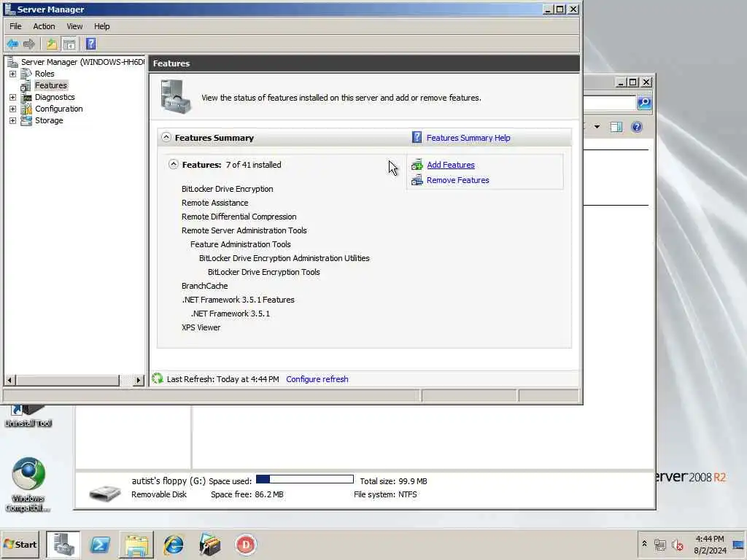The height and width of the screenshot is (560, 747).
Task: Click the refresh icon beside Last Refresh
Action: coord(158,378)
